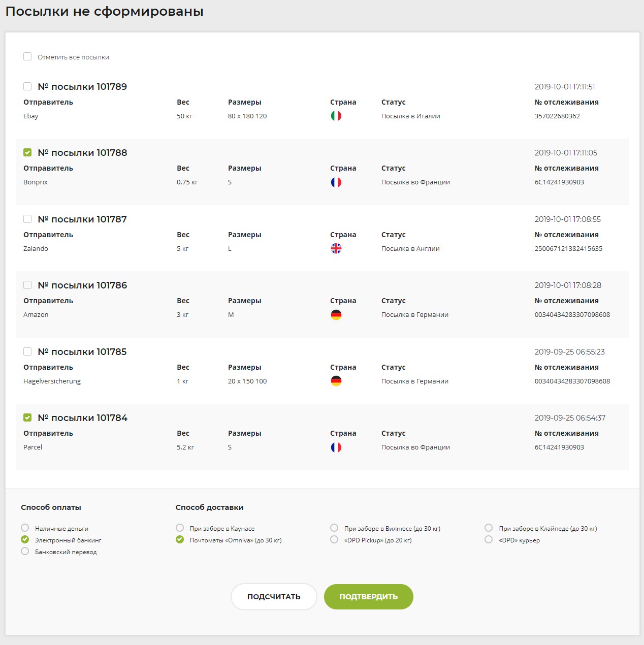Click the Germany flag icon for parcel 101786

pyautogui.click(x=336, y=315)
